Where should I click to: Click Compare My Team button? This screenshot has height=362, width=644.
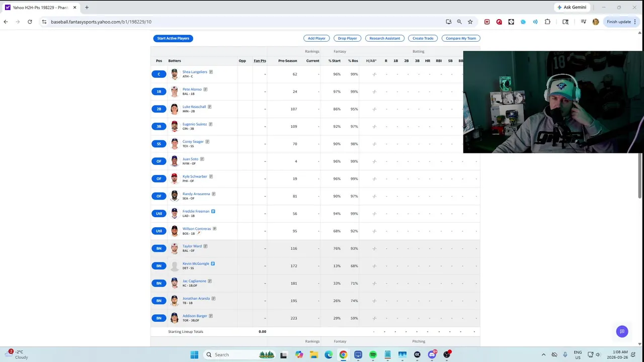tap(461, 38)
